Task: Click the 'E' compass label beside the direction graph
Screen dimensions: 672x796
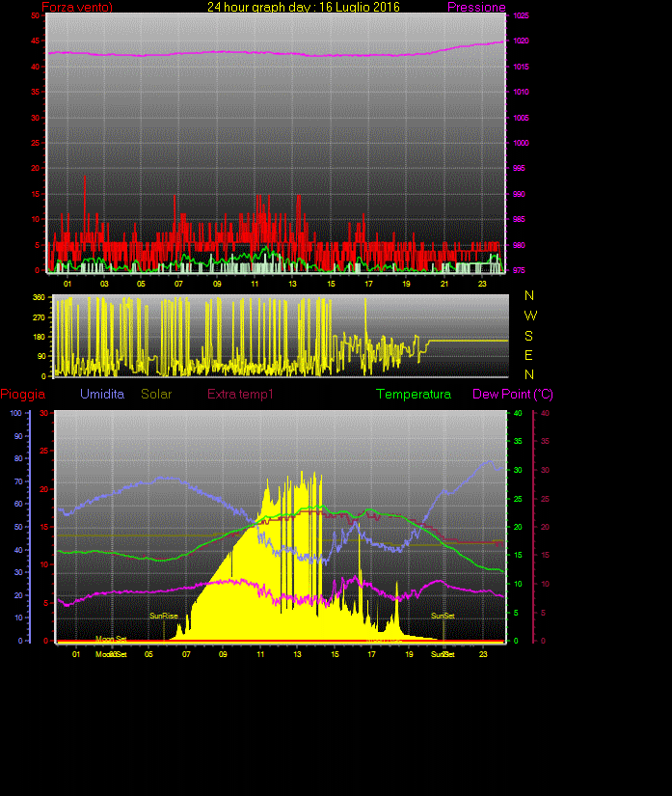Action: tap(528, 355)
